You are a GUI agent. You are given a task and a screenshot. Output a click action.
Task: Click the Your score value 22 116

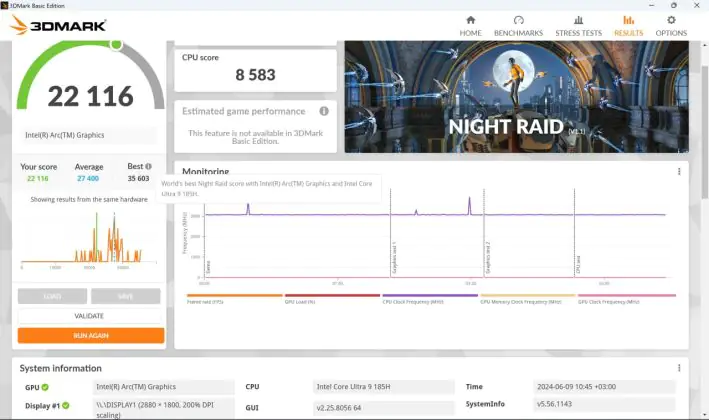point(38,178)
